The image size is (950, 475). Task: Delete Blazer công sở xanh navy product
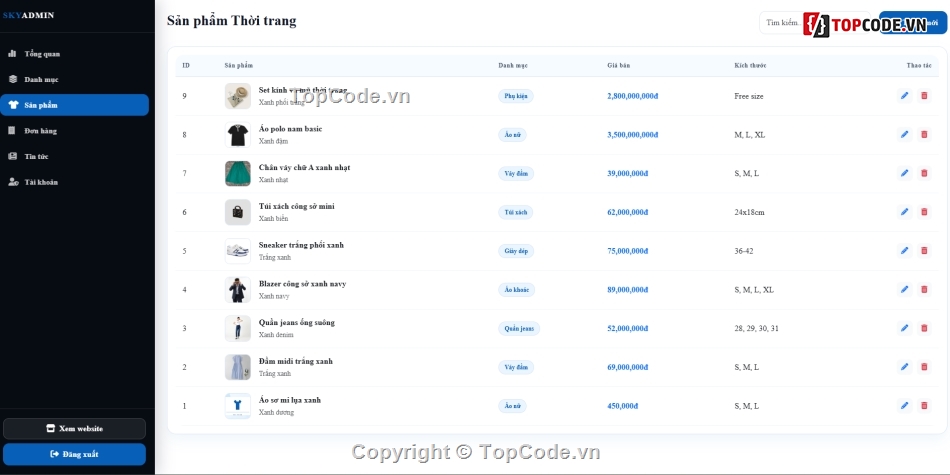pos(924,290)
